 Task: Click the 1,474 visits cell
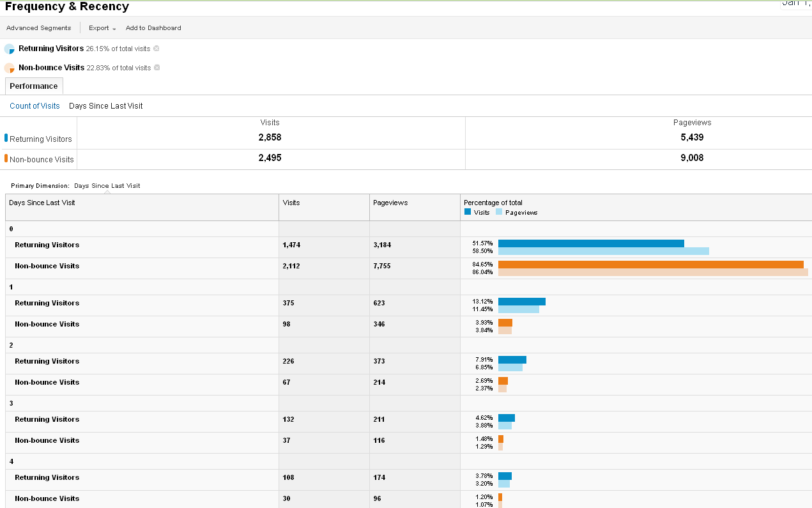coord(291,245)
